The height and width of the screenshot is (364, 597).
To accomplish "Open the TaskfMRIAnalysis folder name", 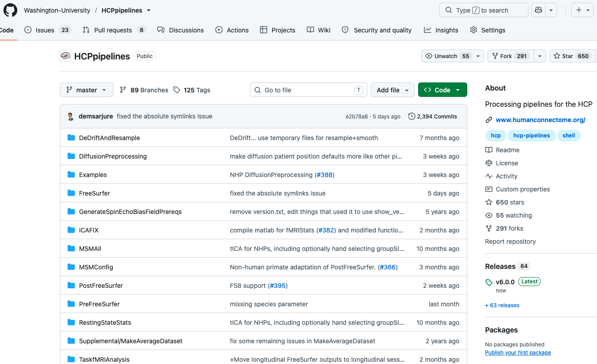I will pos(104,359).
